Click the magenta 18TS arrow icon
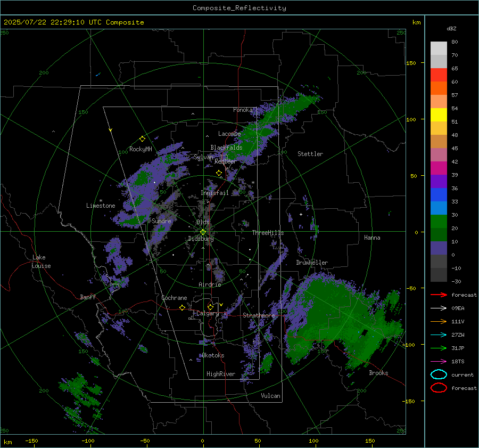479x448 pixels. [x=439, y=362]
